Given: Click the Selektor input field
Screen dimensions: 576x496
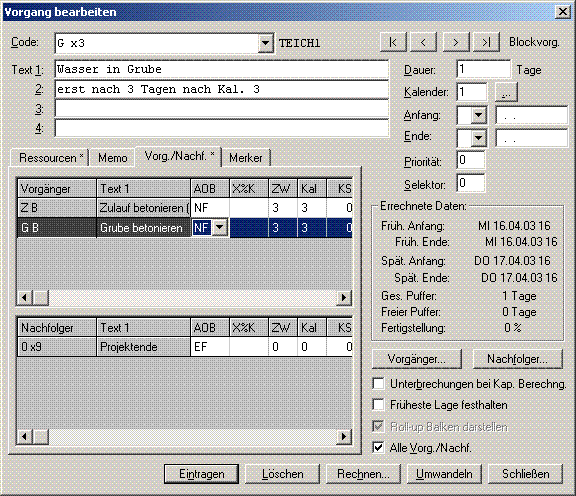Looking at the screenshot, I should (x=471, y=183).
